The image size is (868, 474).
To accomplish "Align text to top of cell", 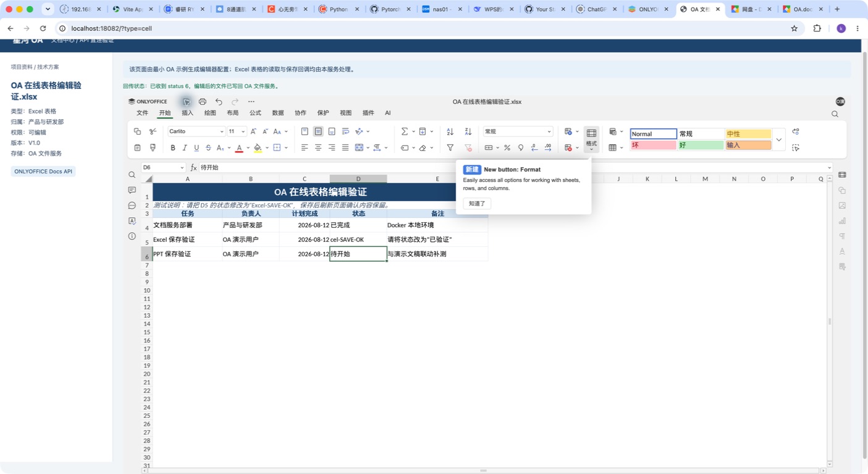I will pos(305,131).
